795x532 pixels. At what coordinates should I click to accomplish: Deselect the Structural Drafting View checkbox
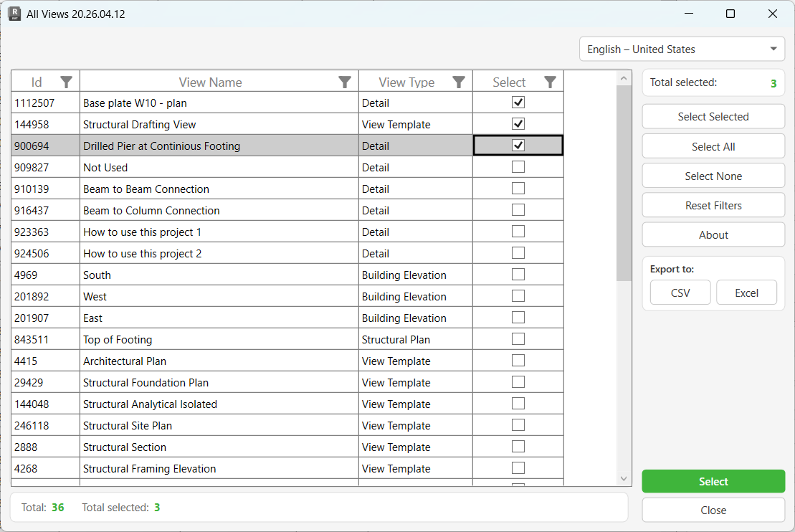click(518, 123)
